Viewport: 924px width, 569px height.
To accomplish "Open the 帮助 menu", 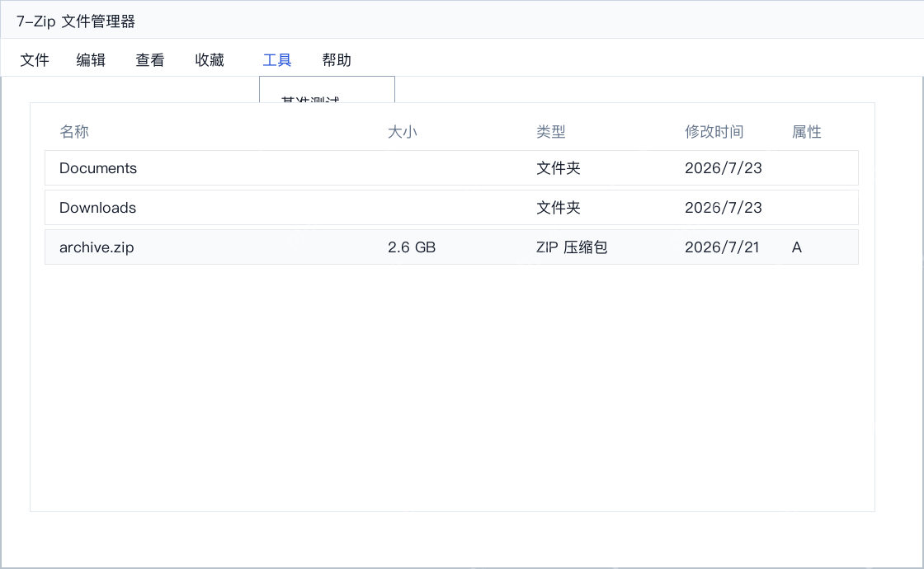I will tap(337, 60).
